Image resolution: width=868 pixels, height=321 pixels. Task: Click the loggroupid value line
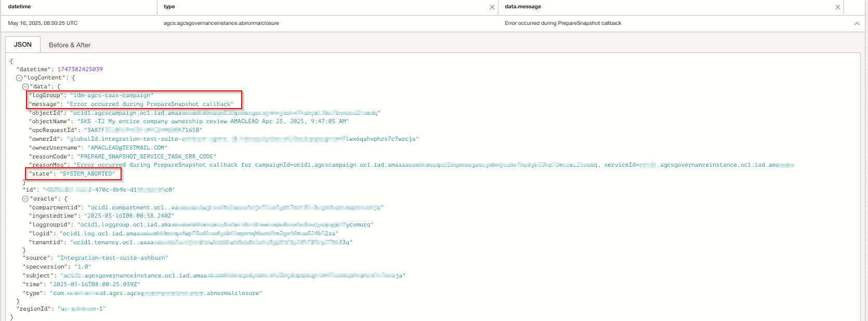click(x=225, y=225)
